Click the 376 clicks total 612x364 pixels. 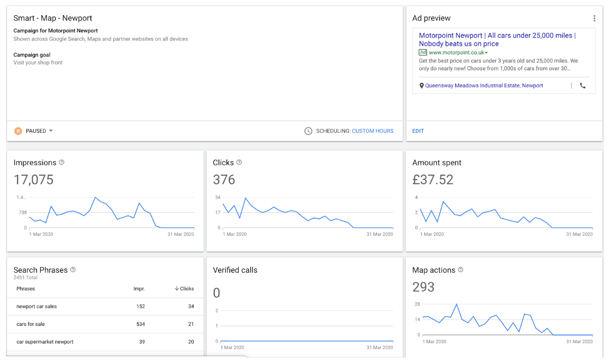(x=224, y=180)
